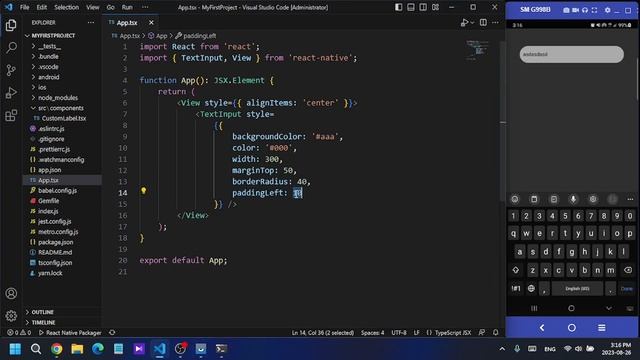Open the Run menu
Image resolution: width=640 pixels, height=360 pixels.
[x=127, y=7]
